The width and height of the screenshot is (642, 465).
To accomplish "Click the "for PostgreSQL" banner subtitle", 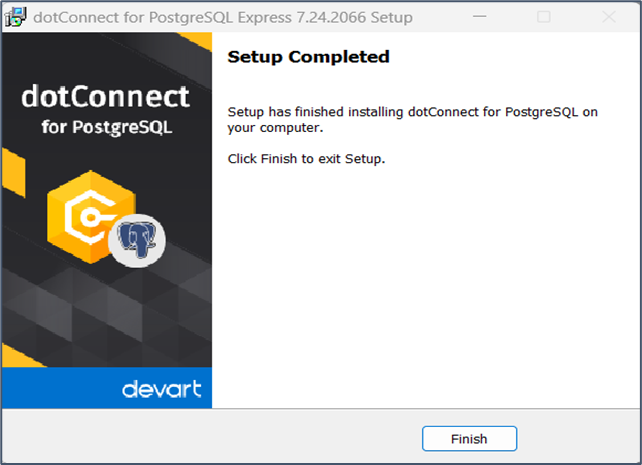I will click(105, 127).
